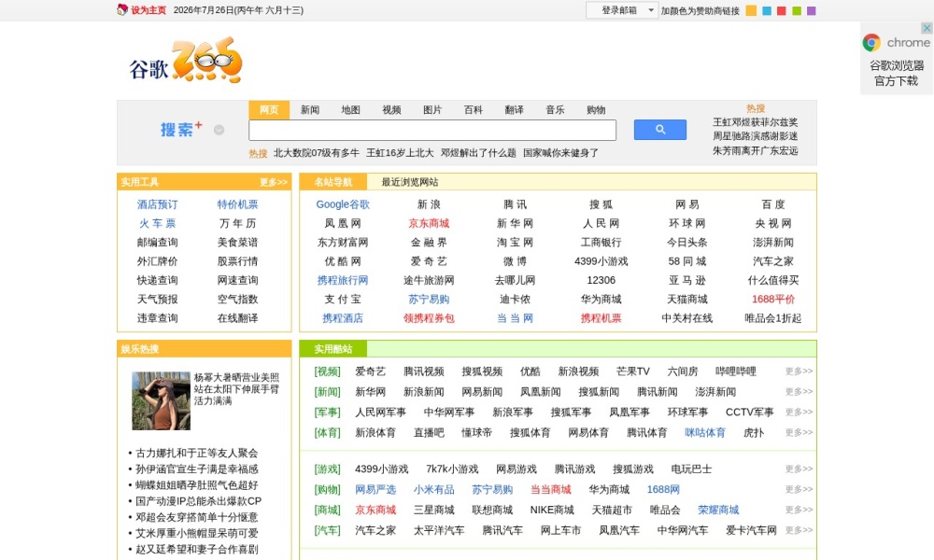Screen dimensions: 934x560
Task: Open the 最近浏览网站 tab
Action: (410, 182)
